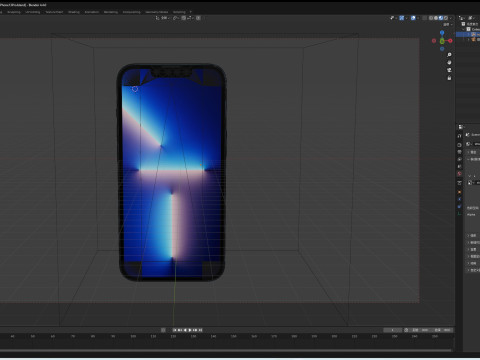Open the Rendering workspace tab

[x=111, y=12]
